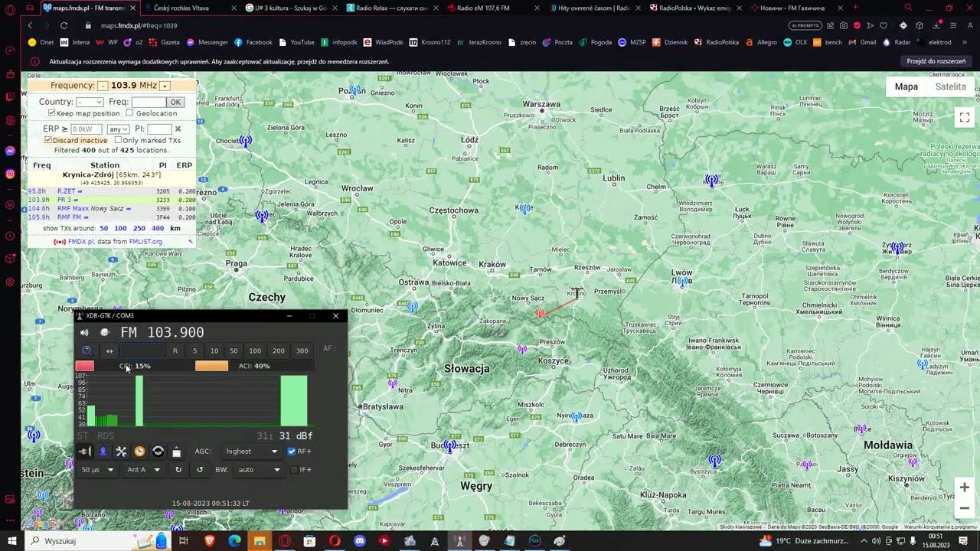
Task: Open the XDR-GTK scheduler clock icon
Action: point(139,452)
